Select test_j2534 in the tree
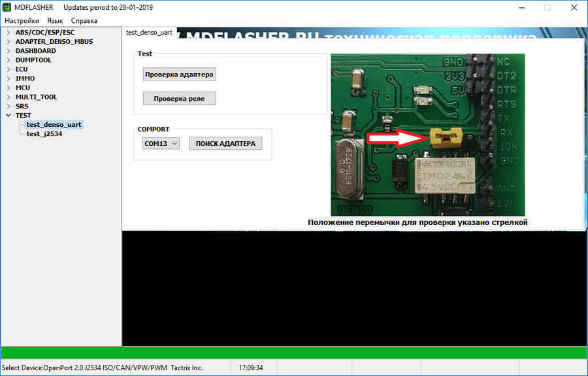 point(44,133)
